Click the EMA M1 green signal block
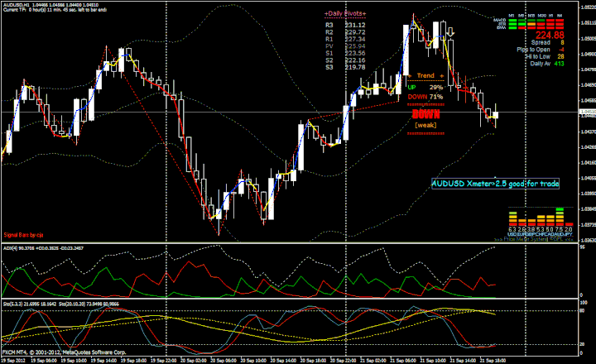596x364 pixels. pyautogui.click(x=512, y=27)
